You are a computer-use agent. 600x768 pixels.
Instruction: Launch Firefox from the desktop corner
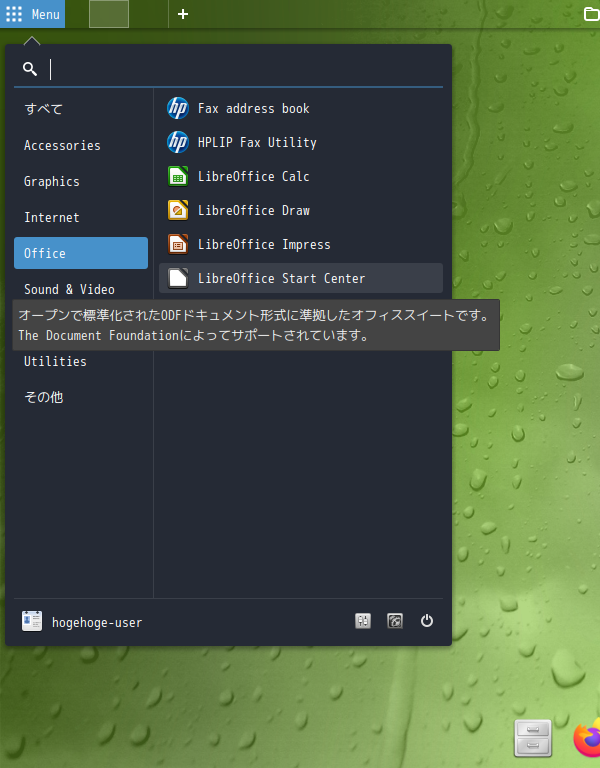pos(587,738)
